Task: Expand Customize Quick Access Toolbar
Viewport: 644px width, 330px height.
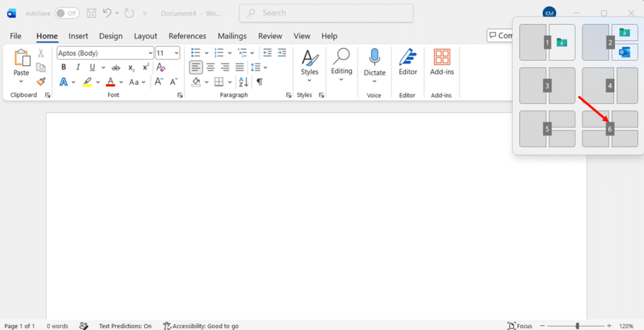Action: pyautogui.click(x=145, y=14)
